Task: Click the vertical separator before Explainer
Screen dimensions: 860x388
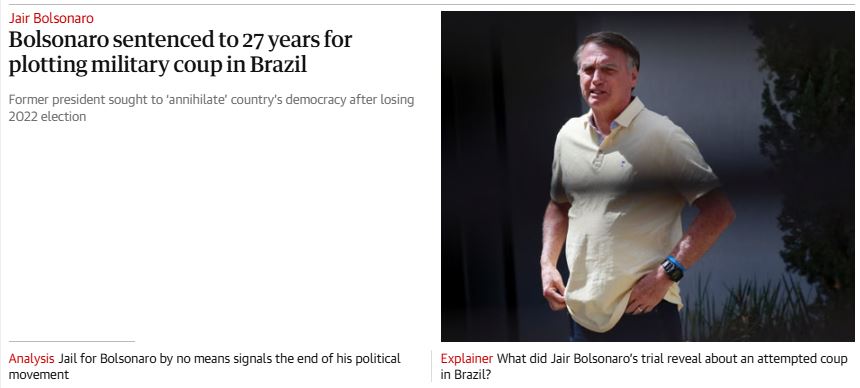Action: click(x=431, y=366)
